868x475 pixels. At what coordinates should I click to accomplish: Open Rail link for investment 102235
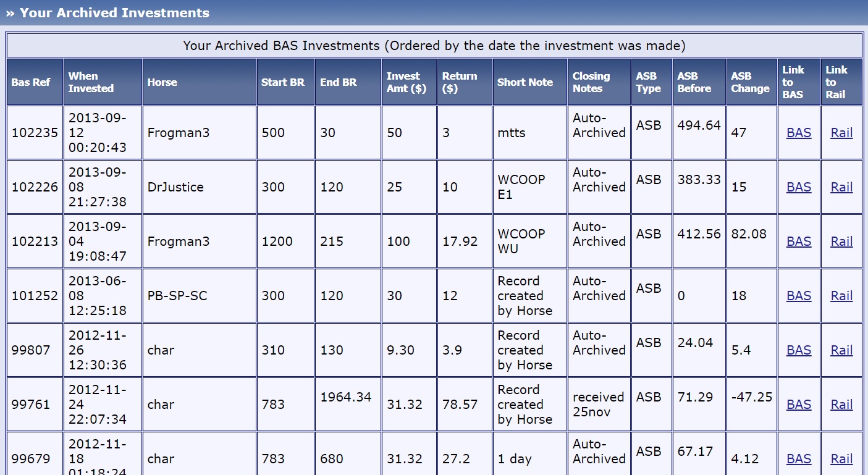pyautogui.click(x=841, y=133)
